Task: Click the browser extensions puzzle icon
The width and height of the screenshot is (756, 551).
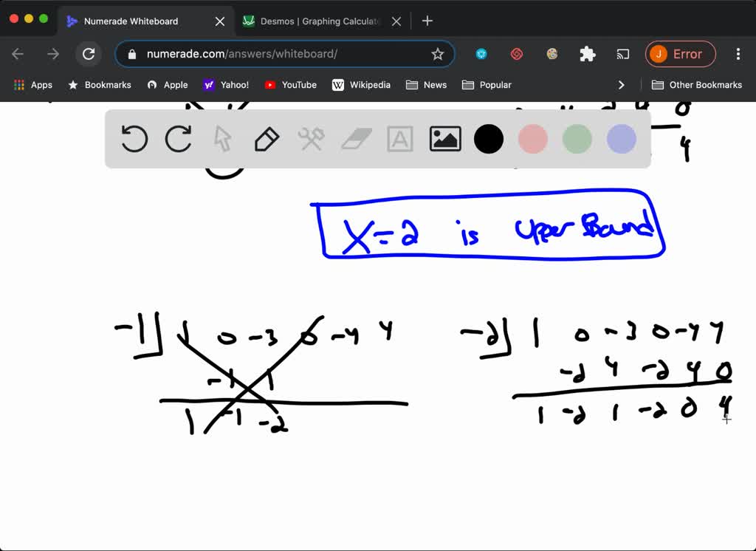Action: [x=587, y=54]
